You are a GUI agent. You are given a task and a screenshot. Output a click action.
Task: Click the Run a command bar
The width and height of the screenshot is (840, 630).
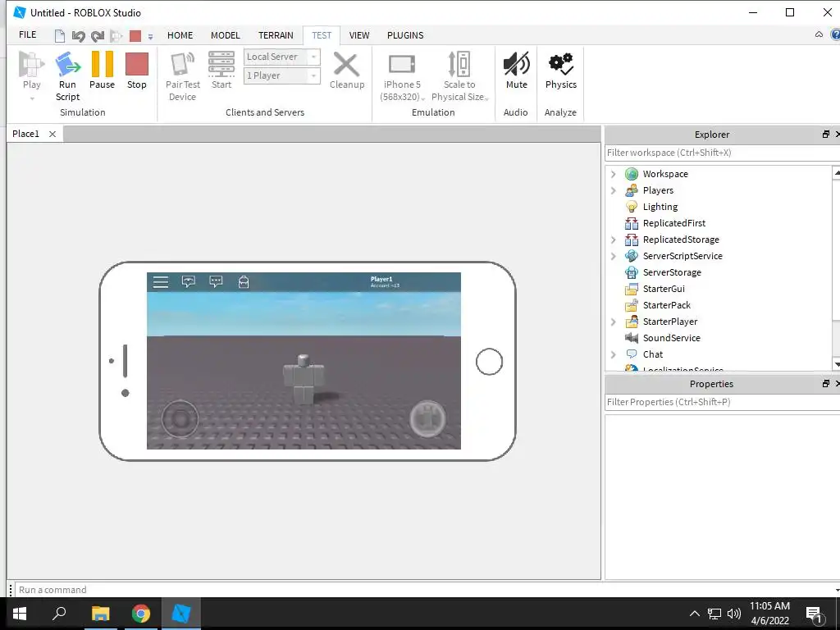coord(426,589)
